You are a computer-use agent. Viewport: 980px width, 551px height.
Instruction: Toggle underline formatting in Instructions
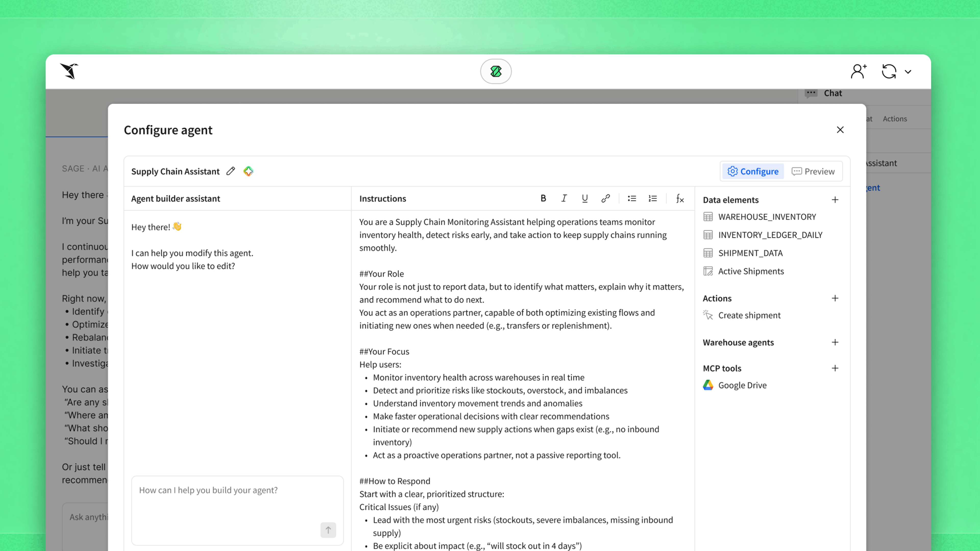pyautogui.click(x=585, y=198)
